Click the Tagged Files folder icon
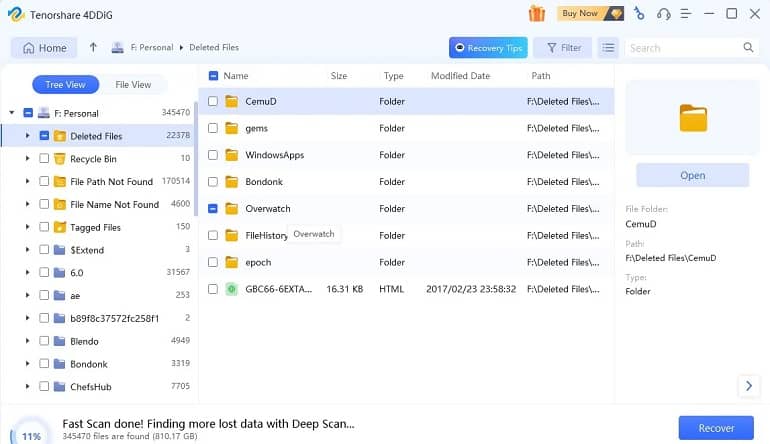Screen dimensions: 770x444 [59, 227]
